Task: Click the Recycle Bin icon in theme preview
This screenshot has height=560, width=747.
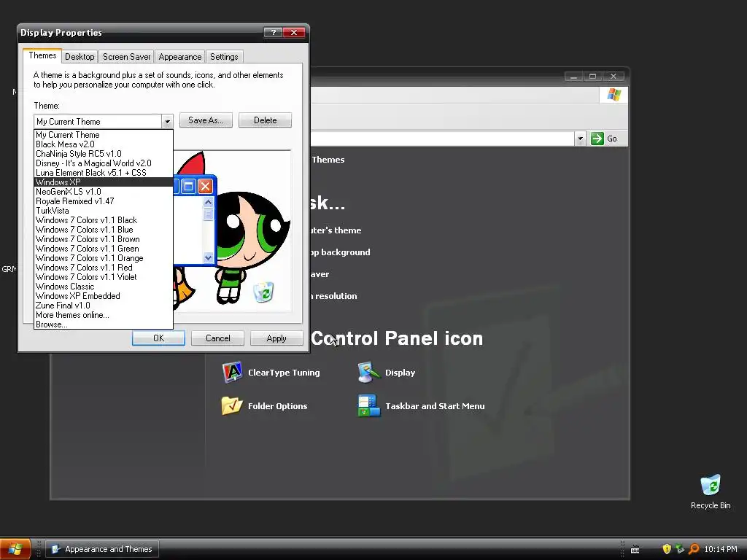Action: pos(263,292)
